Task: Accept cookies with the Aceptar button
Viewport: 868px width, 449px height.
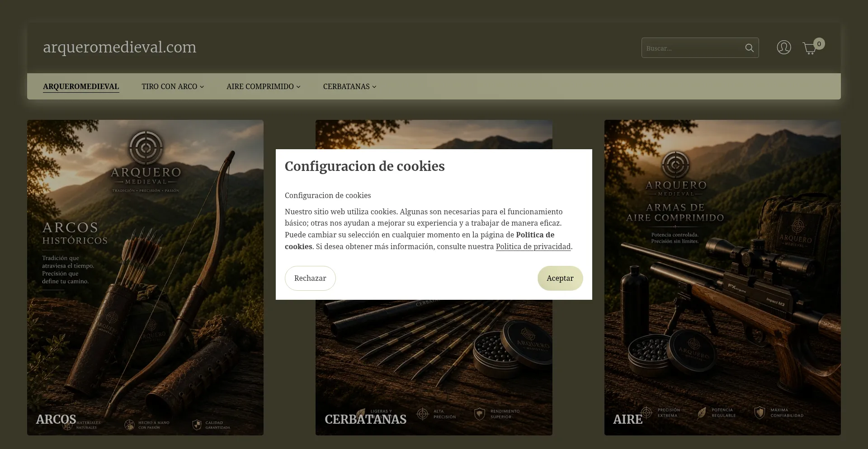Action: (x=560, y=278)
